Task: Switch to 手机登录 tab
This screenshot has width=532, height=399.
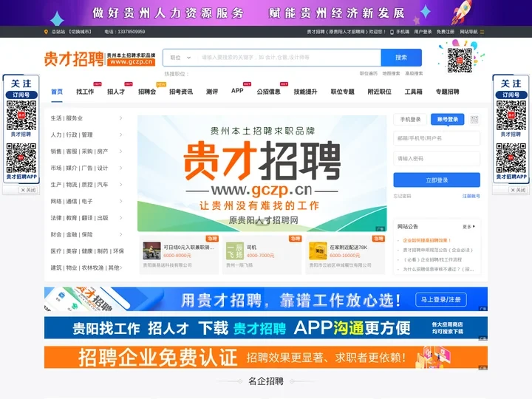Action: [x=410, y=120]
